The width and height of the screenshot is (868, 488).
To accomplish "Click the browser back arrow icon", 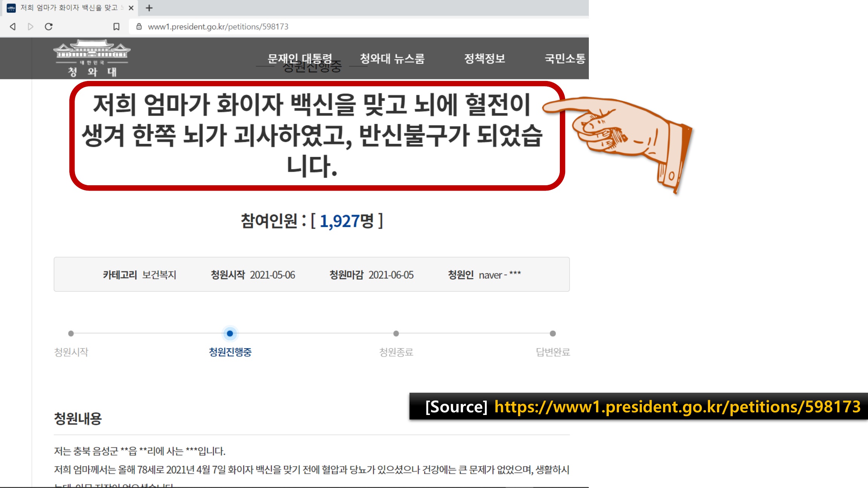I will tap(13, 27).
